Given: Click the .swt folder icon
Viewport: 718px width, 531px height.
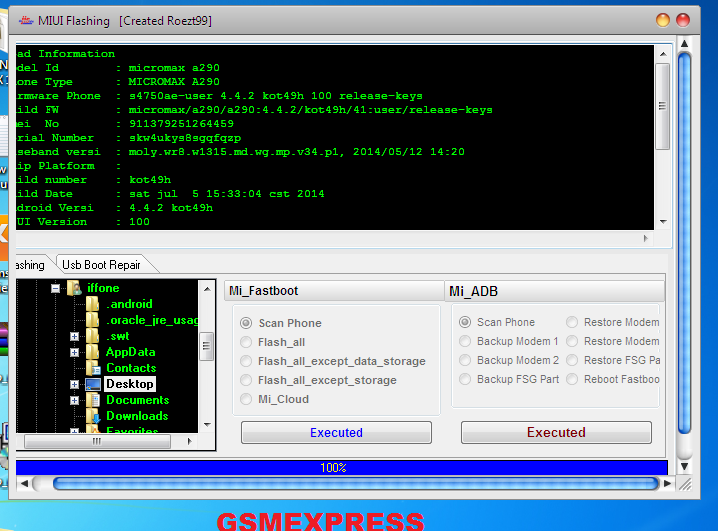Looking at the screenshot, I should 92,336.
